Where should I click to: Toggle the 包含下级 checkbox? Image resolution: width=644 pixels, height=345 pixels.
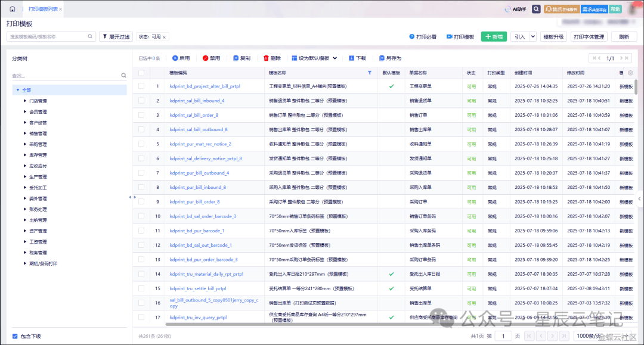[15, 336]
